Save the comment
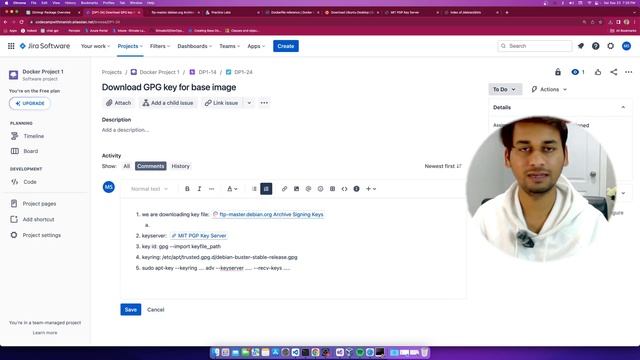This screenshot has height=360, width=640. (131, 309)
